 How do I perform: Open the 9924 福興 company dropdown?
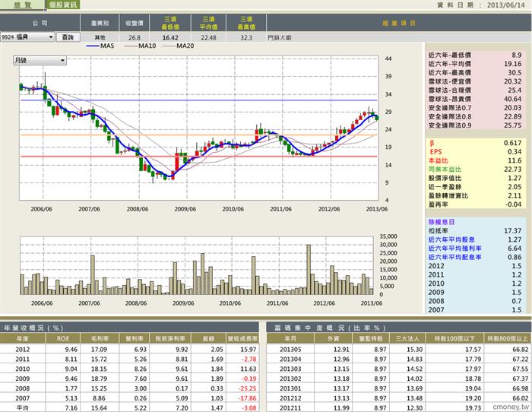click(27, 37)
